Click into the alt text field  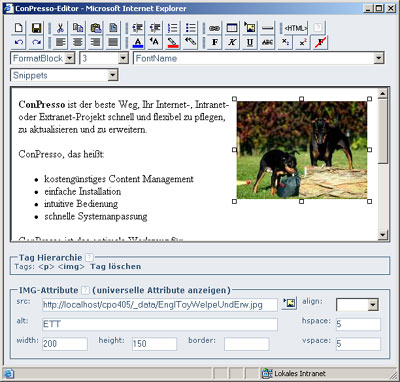pyautogui.click(x=160, y=324)
